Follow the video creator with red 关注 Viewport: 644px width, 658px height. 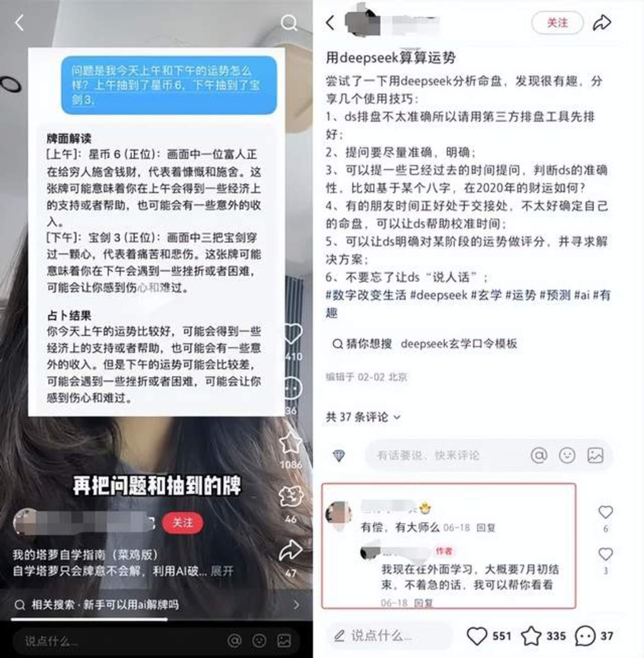pyautogui.click(x=182, y=523)
